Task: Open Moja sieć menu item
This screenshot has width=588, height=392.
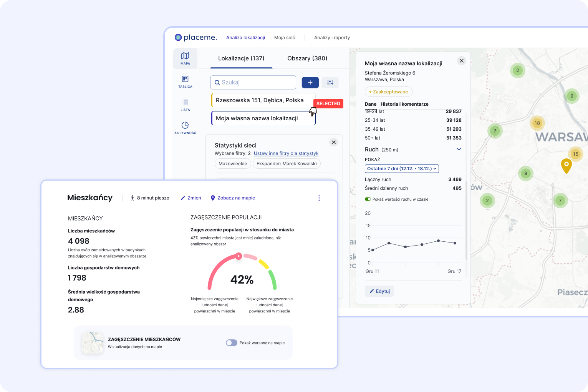Action: (285, 38)
